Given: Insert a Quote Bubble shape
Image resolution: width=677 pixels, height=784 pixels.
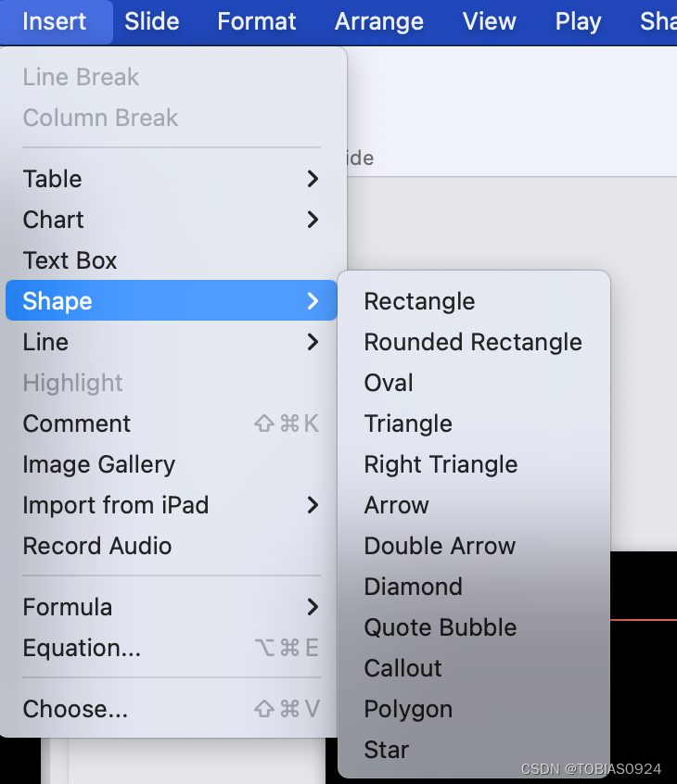Looking at the screenshot, I should coord(440,627).
